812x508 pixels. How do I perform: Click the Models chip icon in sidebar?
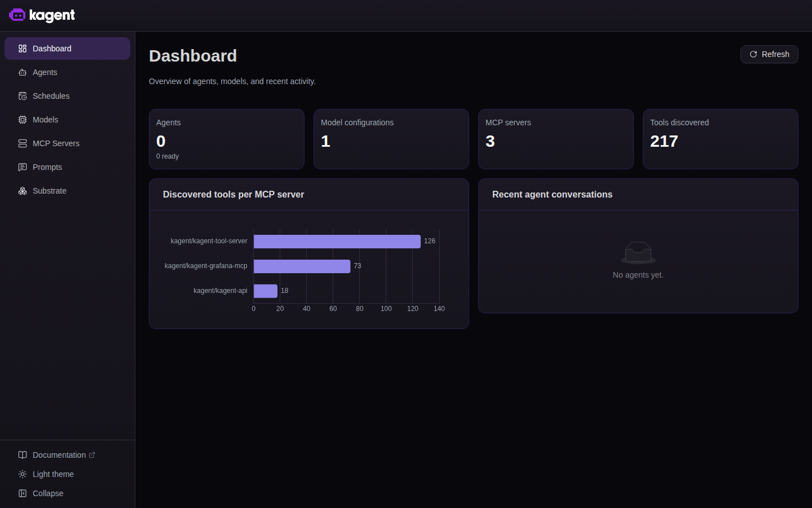point(23,120)
